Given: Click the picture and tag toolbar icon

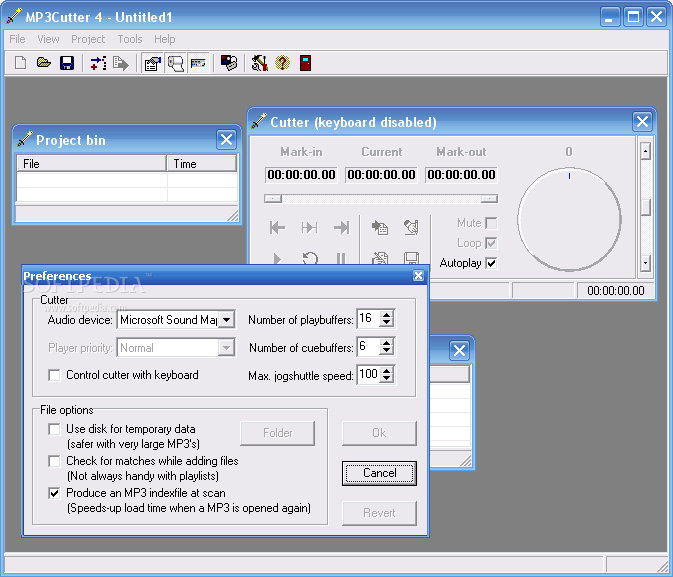Looking at the screenshot, I should (229, 63).
